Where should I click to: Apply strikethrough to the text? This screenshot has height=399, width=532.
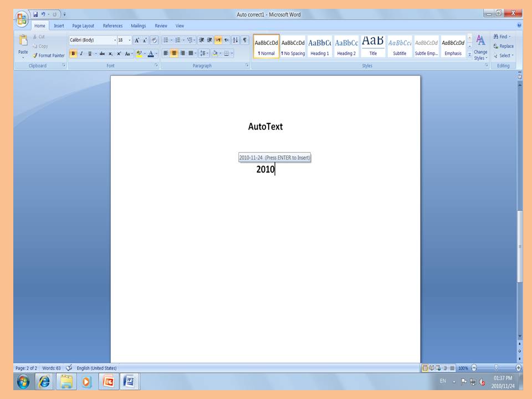tap(102, 54)
